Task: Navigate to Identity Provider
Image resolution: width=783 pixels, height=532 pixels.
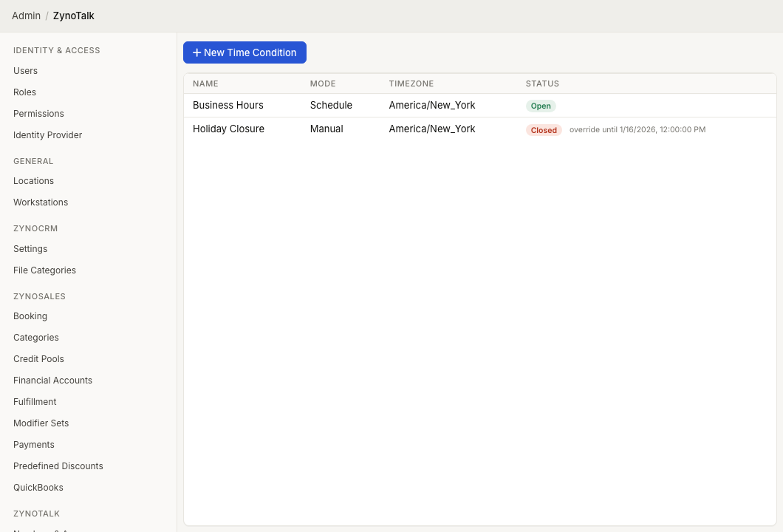Action: (47, 135)
